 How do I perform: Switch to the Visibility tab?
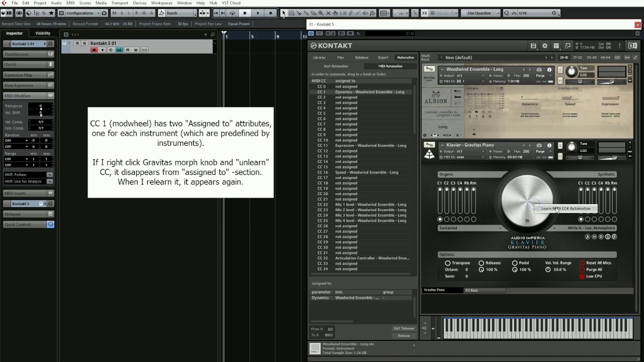[x=43, y=33]
